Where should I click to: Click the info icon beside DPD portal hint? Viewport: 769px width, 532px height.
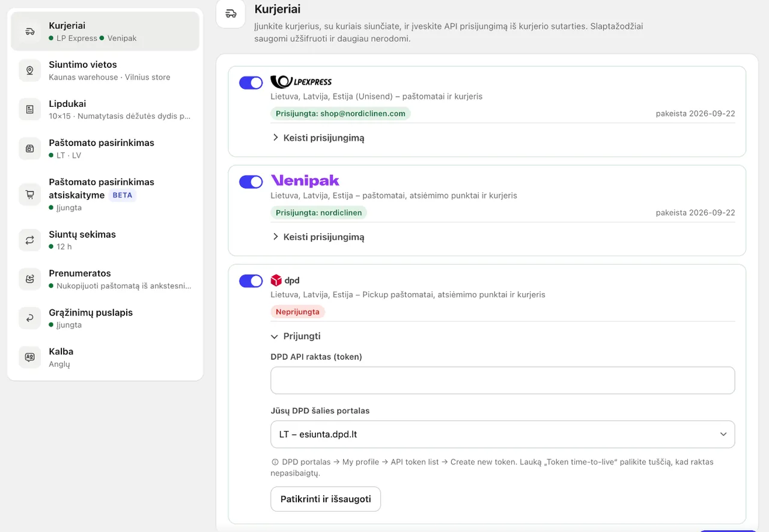coord(275,462)
